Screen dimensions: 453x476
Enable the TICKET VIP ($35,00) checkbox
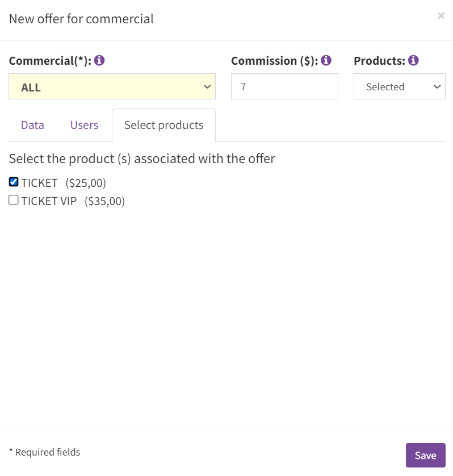tap(14, 201)
